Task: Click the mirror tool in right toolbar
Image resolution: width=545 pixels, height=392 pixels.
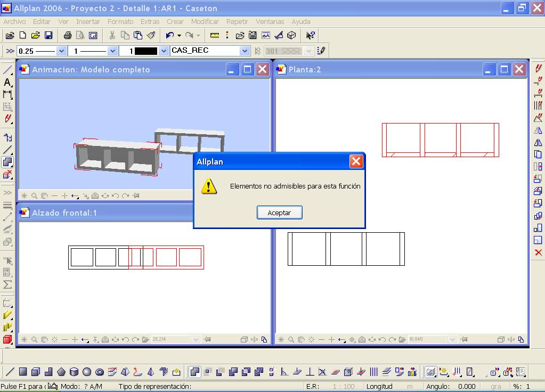Action: point(538,130)
